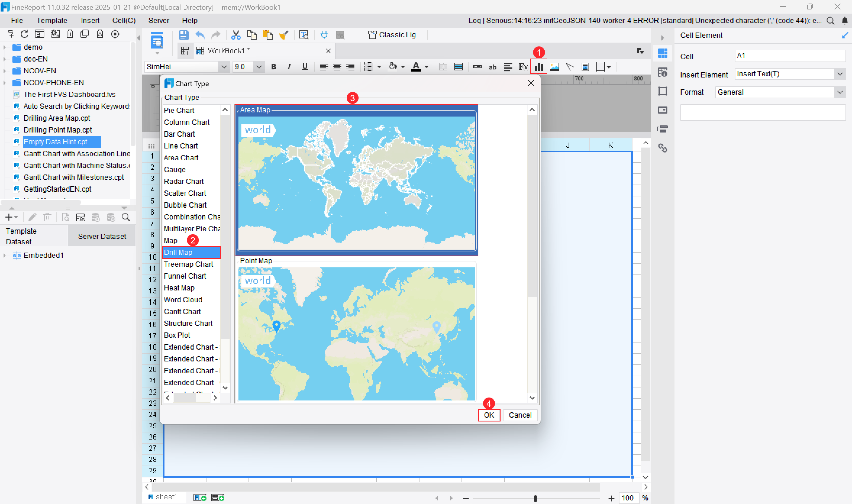The width and height of the screenshot is (852, 504).
Task: Click OK in Chart Type dialog
Action: (489, 415)
